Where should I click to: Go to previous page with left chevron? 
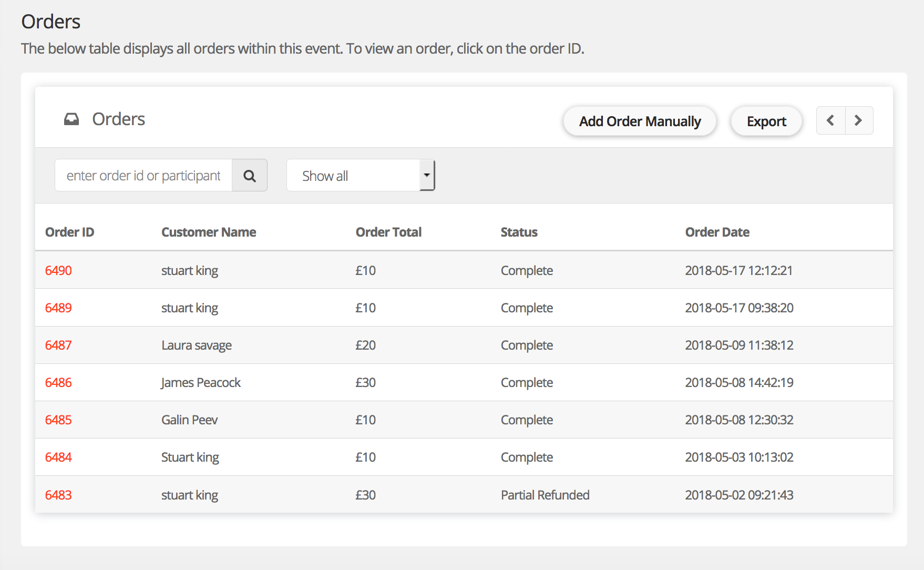[830, 121]
